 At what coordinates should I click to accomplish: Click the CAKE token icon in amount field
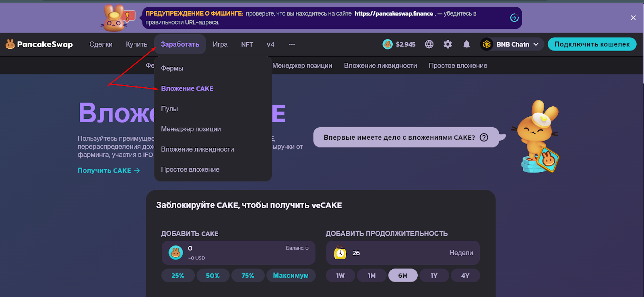175,253
